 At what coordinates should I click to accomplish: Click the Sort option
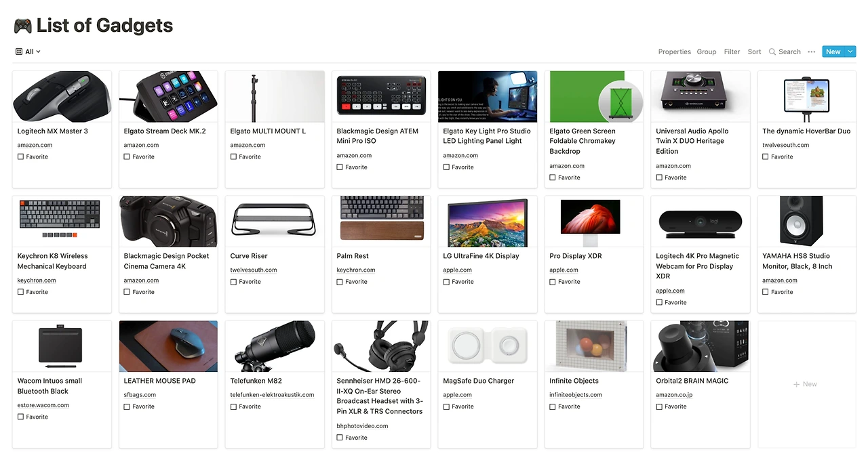pyautogui.click(x=754, y=51)
